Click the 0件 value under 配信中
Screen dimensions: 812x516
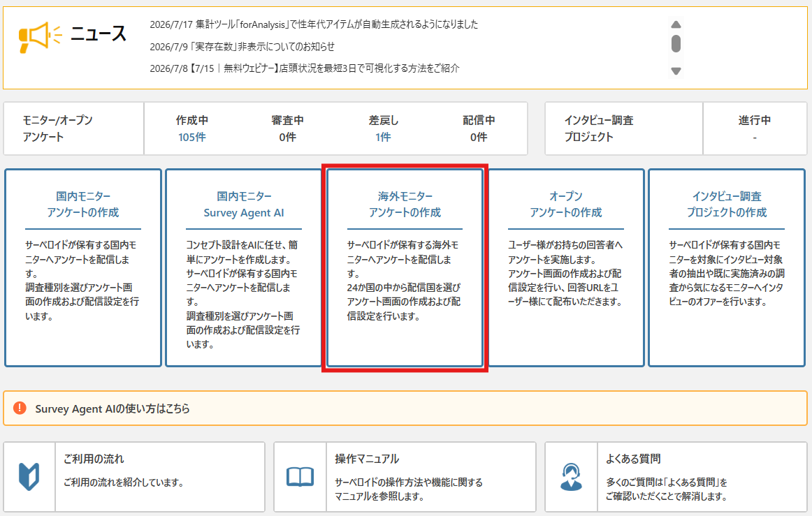[x=479, y=137]
